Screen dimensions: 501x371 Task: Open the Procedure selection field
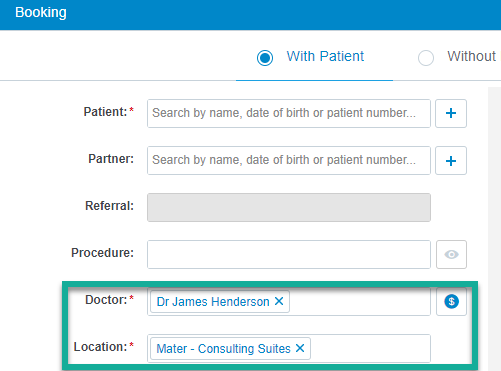pyautogui.click(x=289, y=255)
